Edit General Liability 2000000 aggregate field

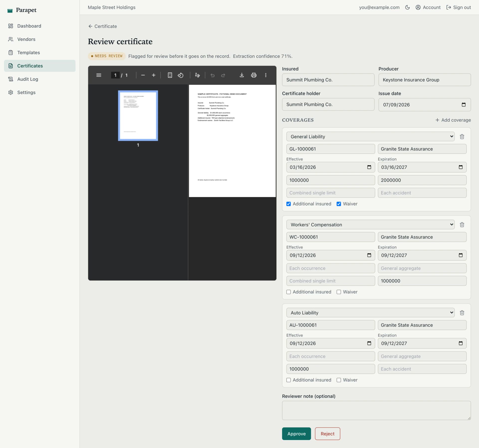click(x=422, y=180)
